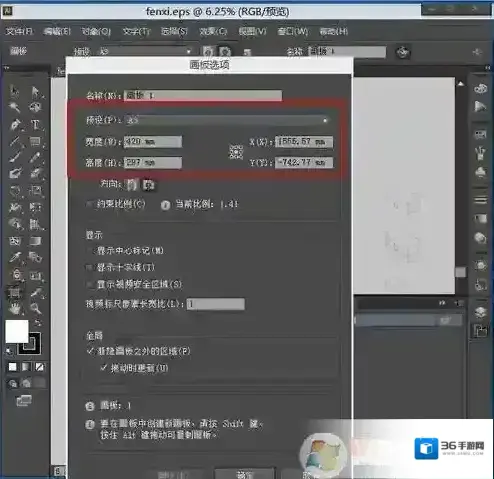This screenshot has width=494, height=479.
Task: Select the Slice tool
Action: (36, 293)
